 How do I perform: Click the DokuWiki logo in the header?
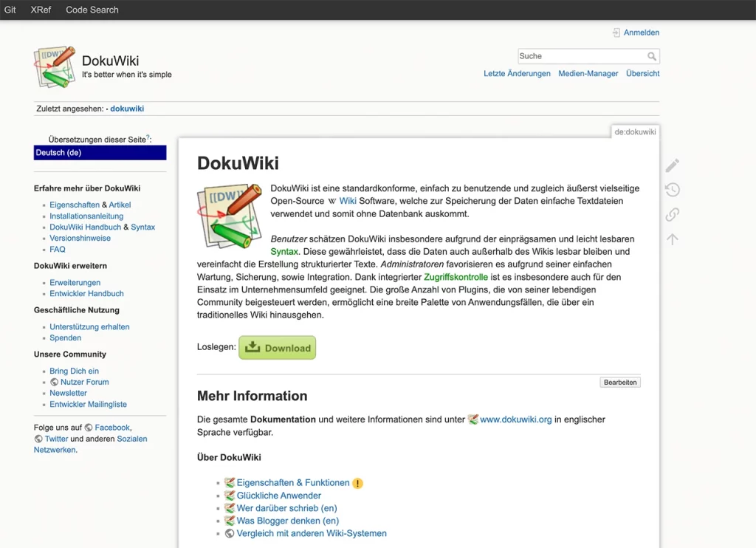55,67
